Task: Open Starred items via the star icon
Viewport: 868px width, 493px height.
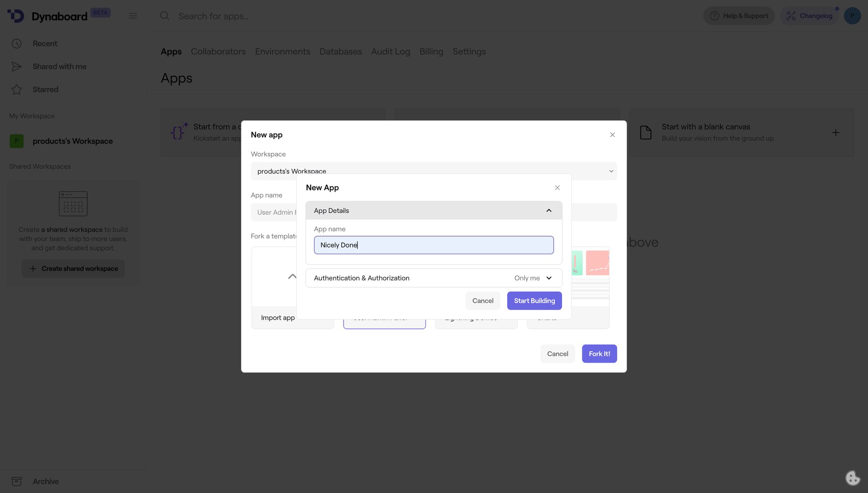Action: tap(17, 89)
